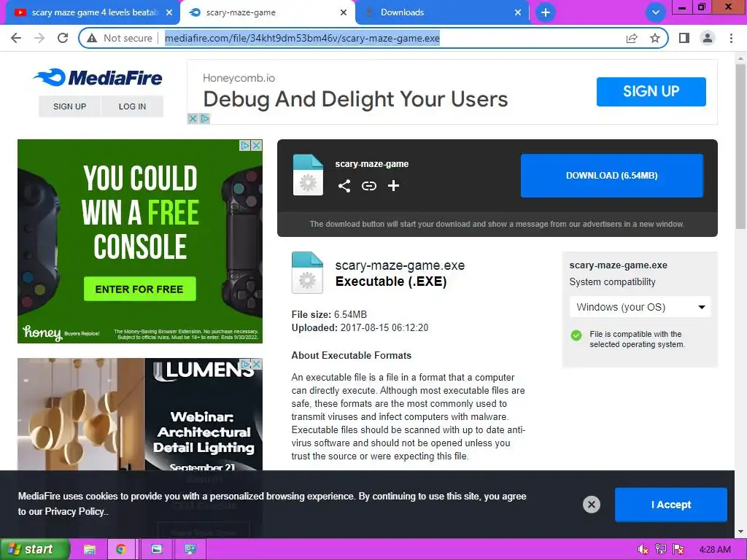This screenshot has width=747, height=560.
Task: Close the Lumens webinar ad
Action: point(256,365)
